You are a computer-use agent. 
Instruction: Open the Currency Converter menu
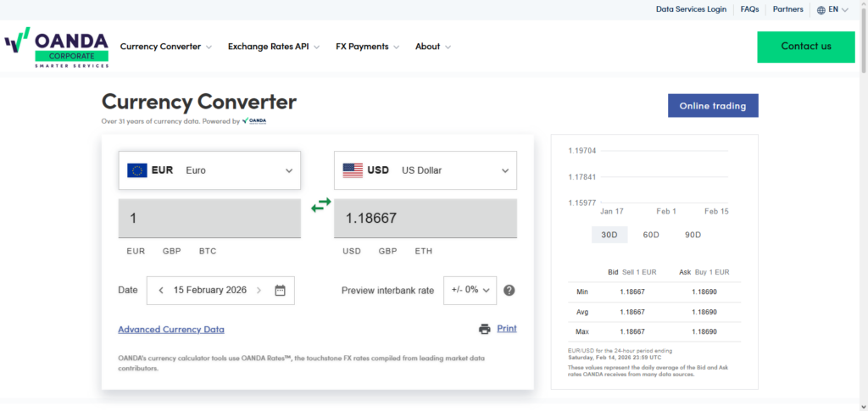click(x=165, y=47)
